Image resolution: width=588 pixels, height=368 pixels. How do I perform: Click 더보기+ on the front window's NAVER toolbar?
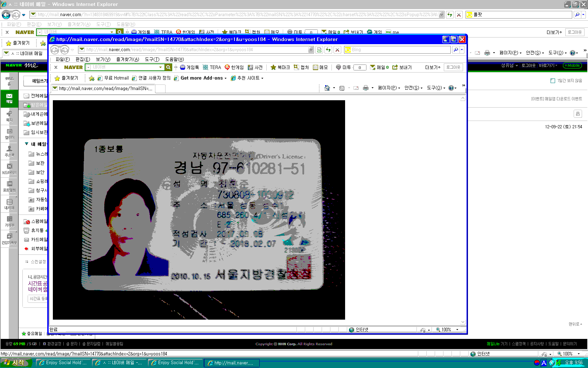[433, 67]
